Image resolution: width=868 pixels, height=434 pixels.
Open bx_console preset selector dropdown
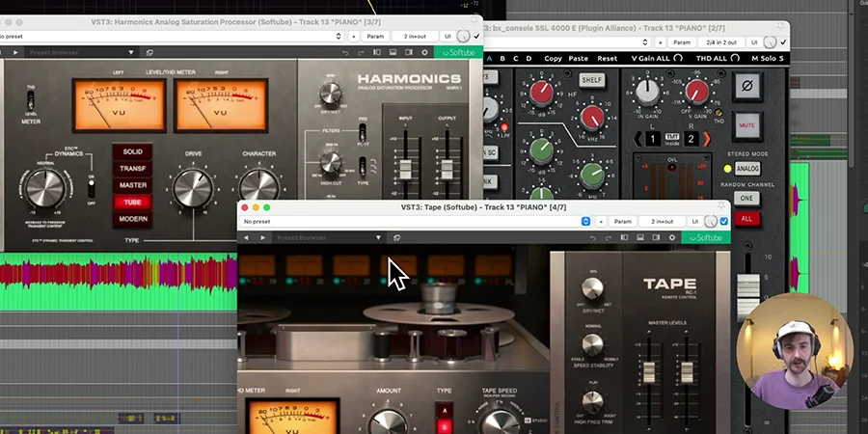(645, 42)
